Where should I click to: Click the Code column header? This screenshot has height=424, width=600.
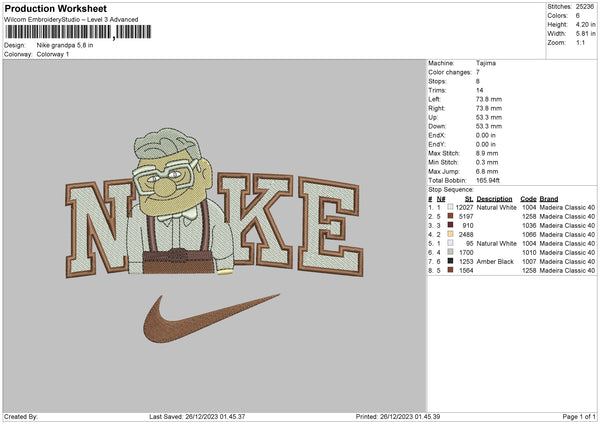[x=528, y=199]
